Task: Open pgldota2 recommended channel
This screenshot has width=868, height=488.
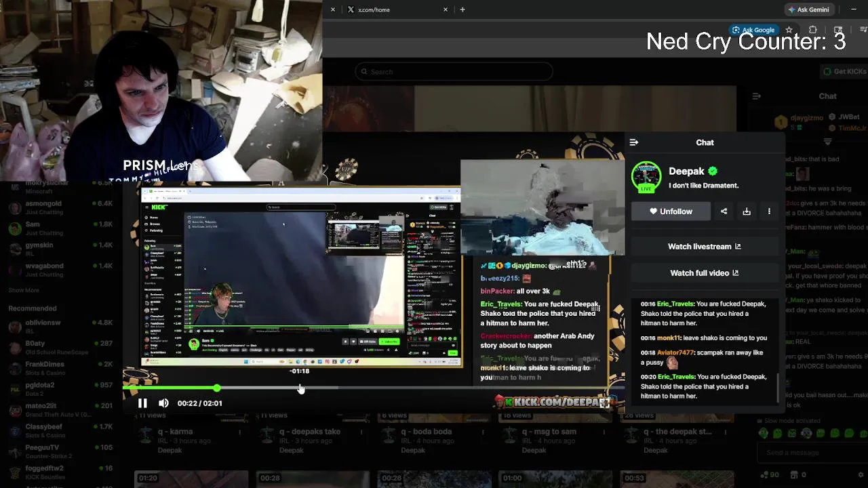Action: [60, 389]
